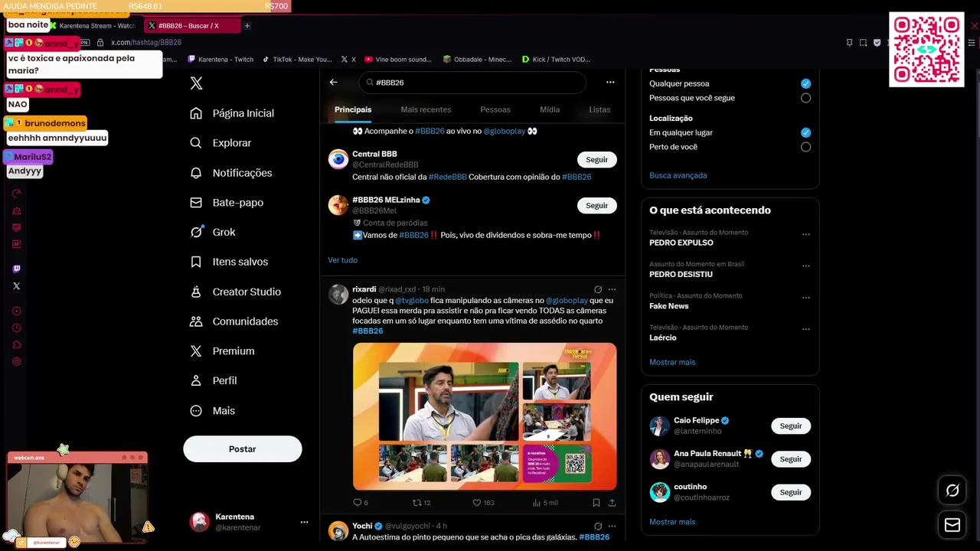The width and height of the screenshot is (980, 551).
Task: Select Perto de você location
Action: pyautogui.click(x=805, y=147)
